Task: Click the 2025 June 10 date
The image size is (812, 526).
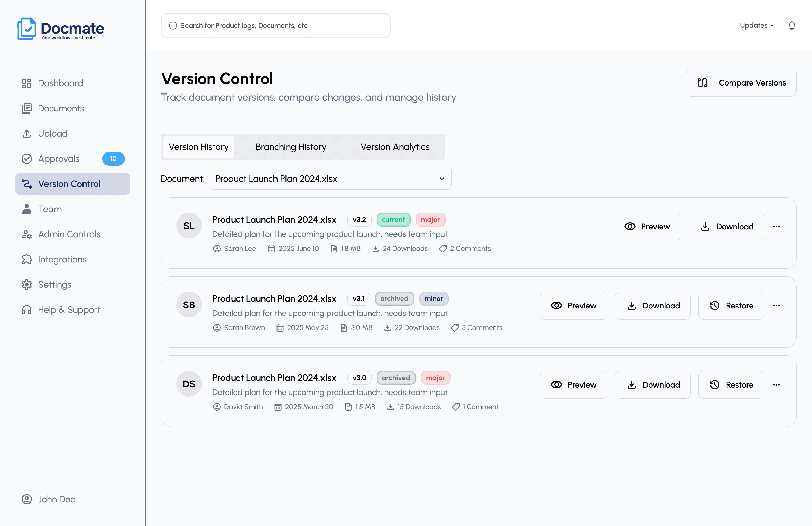Action: tap(293, 249)
